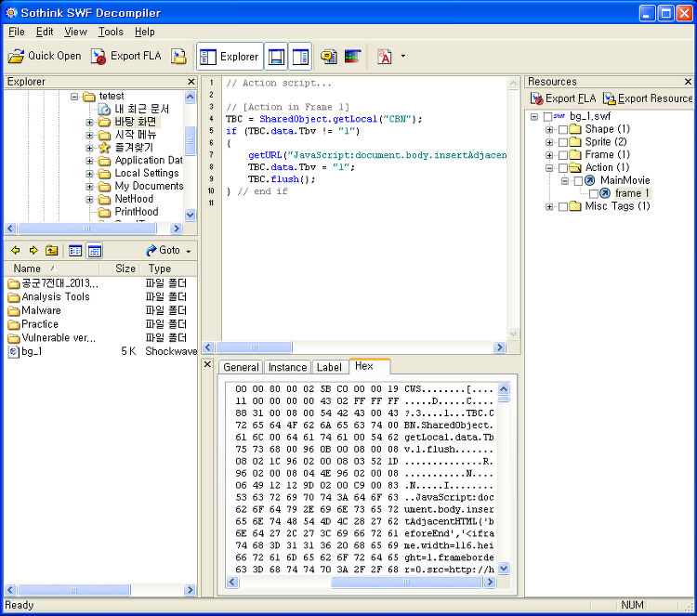Click the back arrow navigation icon
Screen dimensions: 697x616
(16, 251)
